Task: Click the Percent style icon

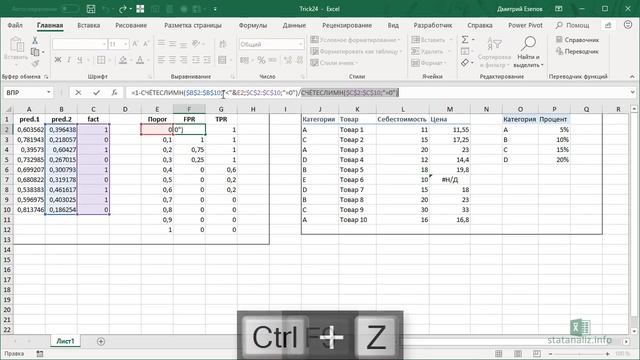Action: point(261,60)
